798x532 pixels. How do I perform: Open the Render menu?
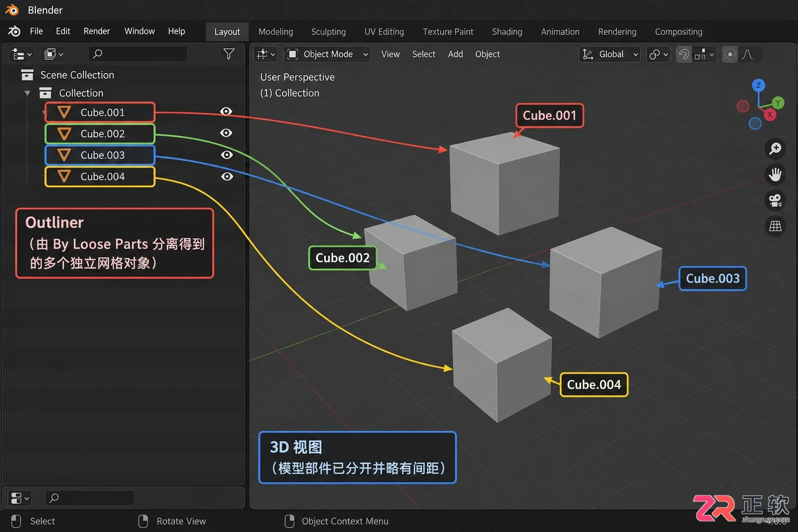(97, 31)
